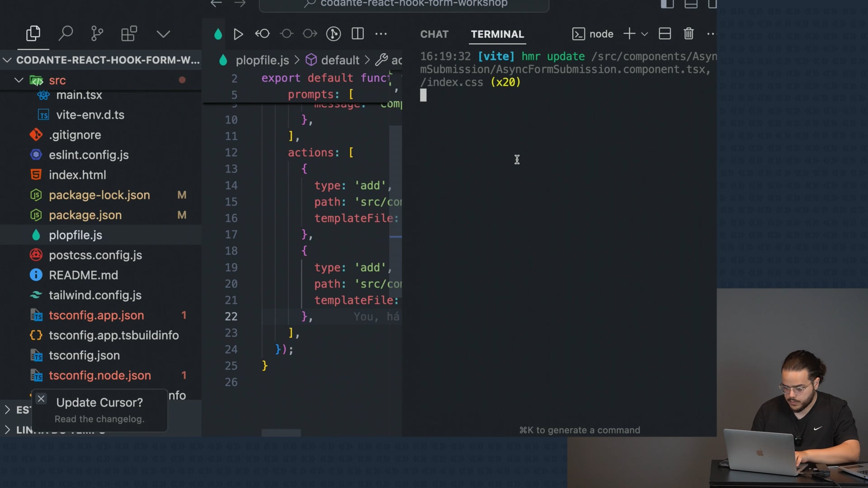Open the Source Control branch icon
This screenshot has width=868, height=488.
(x=97, y=34)
